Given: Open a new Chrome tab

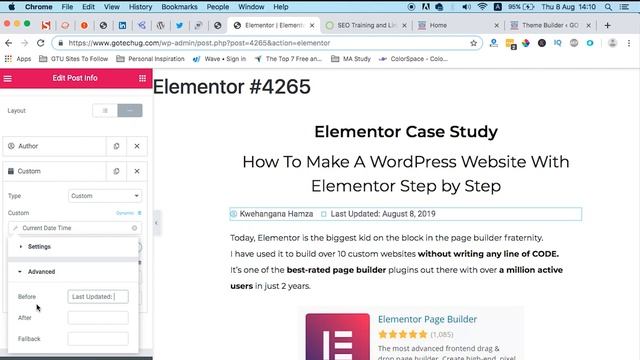Looking at the screenshot, I should pyautogui.click(x=607, y=25).
